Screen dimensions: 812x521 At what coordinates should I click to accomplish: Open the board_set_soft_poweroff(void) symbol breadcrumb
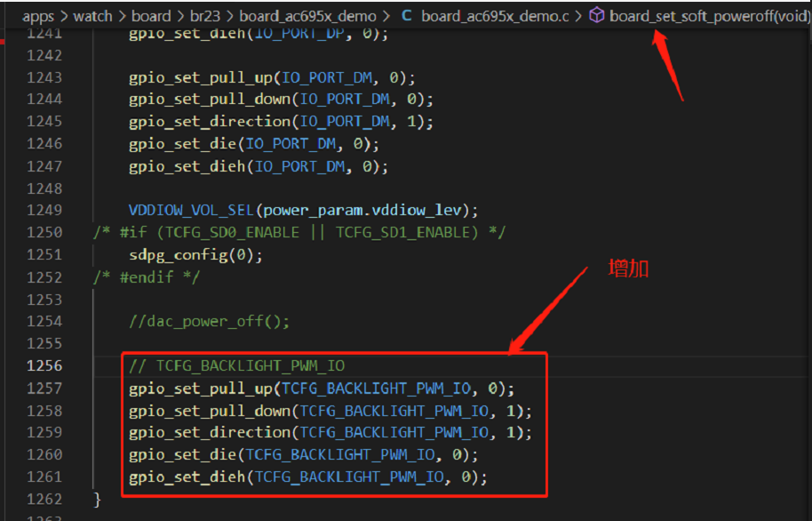click(x=710, y=17)
